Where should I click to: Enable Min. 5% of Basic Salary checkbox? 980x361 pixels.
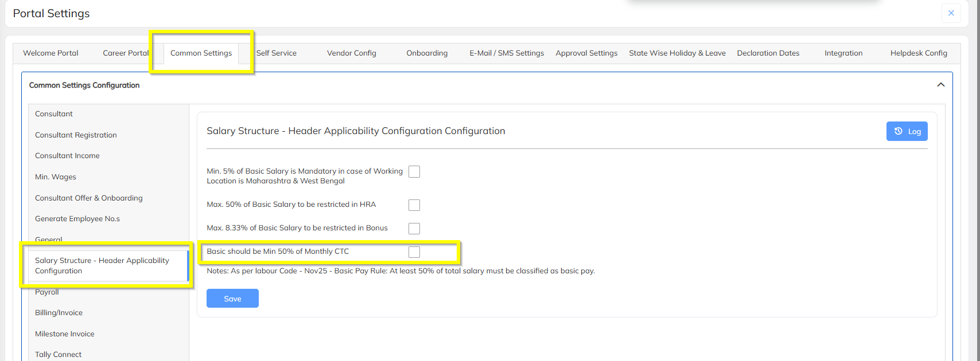click(x=414, y=172)
